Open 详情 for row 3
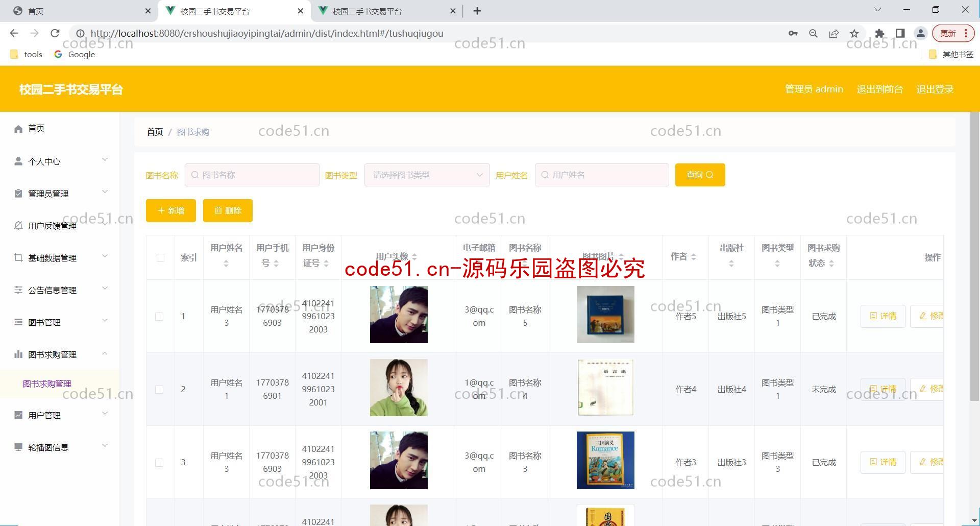Image resolution: width=980 pixels, height=526 pixels. [883, 462]
